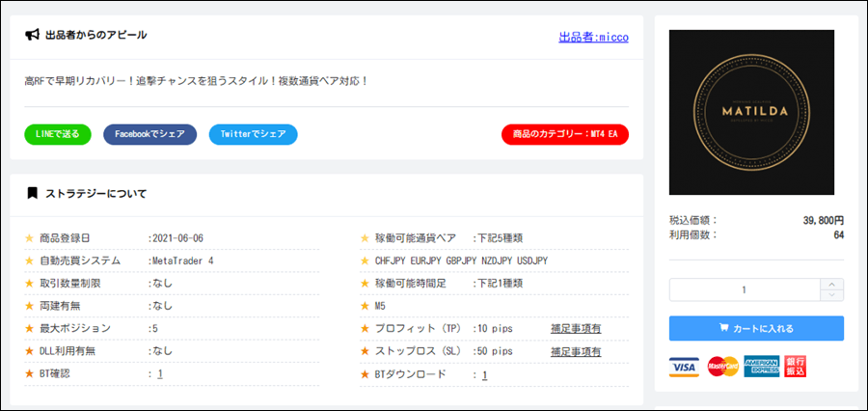Click the MasterCard payment icon
The width and height of the screenshot is (868, 411).
(x=723, y=367)
